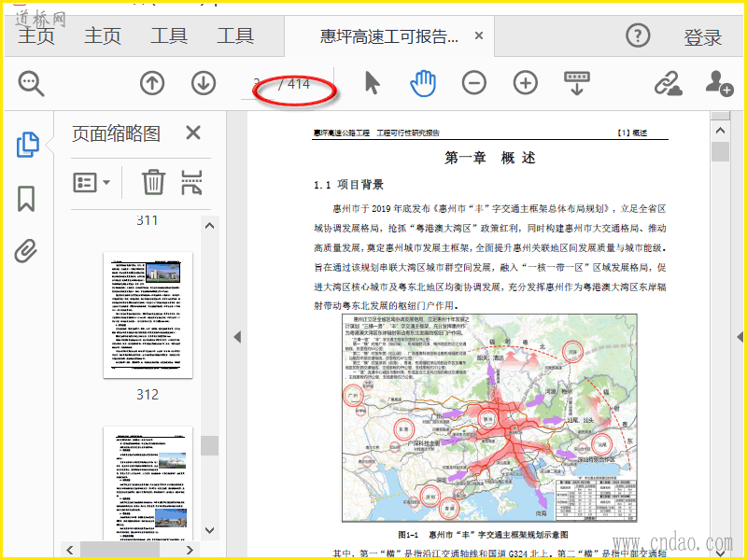Click the add person share icon
This screenshot has height=560, width=747.
(x=719, y=84)
